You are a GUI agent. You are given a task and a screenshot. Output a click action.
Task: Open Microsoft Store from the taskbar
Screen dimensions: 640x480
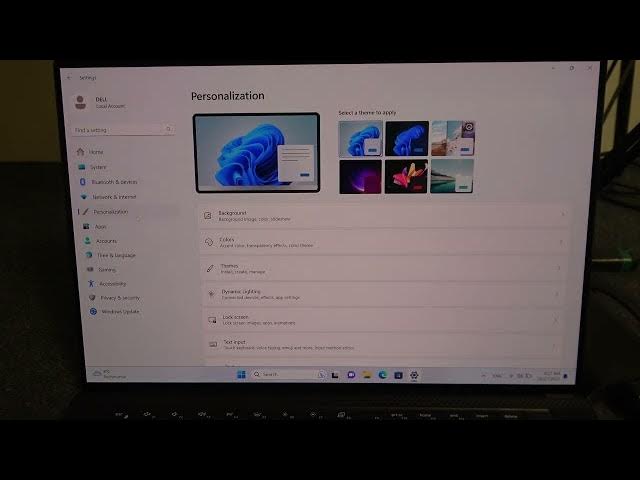pyautogui.click(x=398, y=375)
